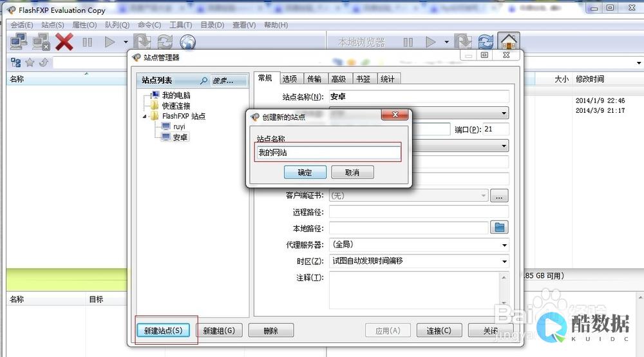
Task: Click the play transfer icon in left toolbar
Action: pyautogui.click(x=109, y=42)
